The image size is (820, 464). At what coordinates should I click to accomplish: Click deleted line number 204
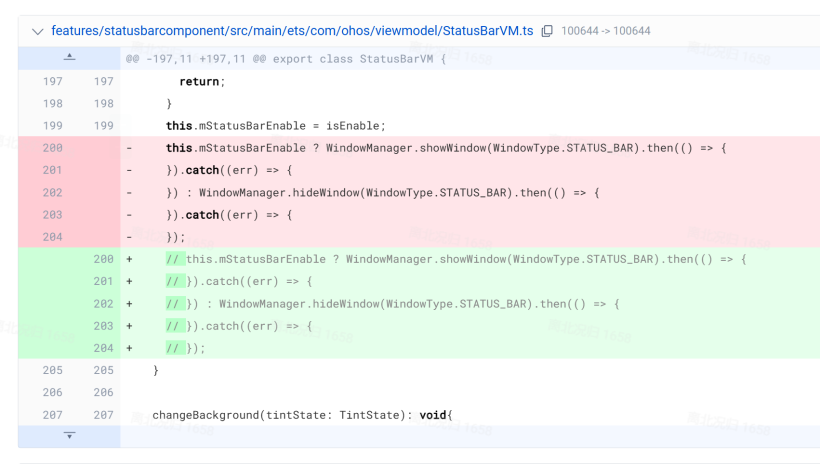52,237
